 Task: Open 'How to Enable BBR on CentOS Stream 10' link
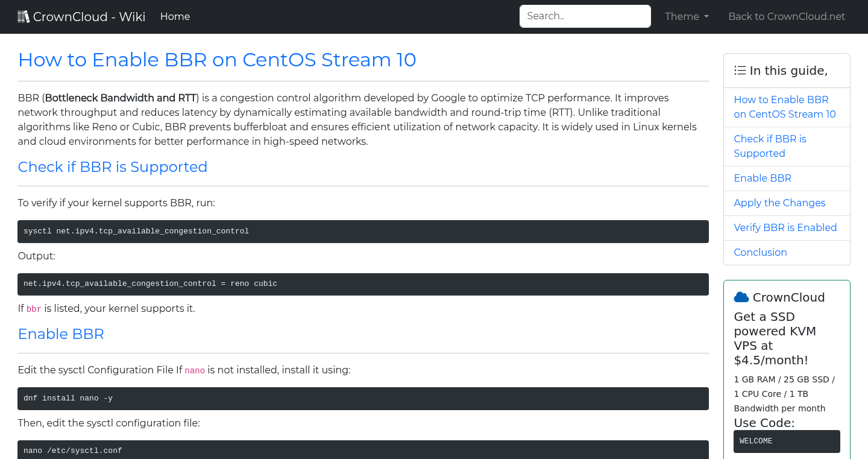pyautogui.click(x=785, y=107)
